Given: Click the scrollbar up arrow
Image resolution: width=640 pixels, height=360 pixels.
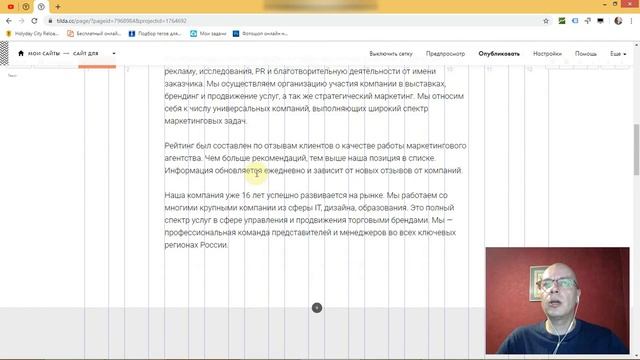Looking at the screenshot, I should (636, 45).
